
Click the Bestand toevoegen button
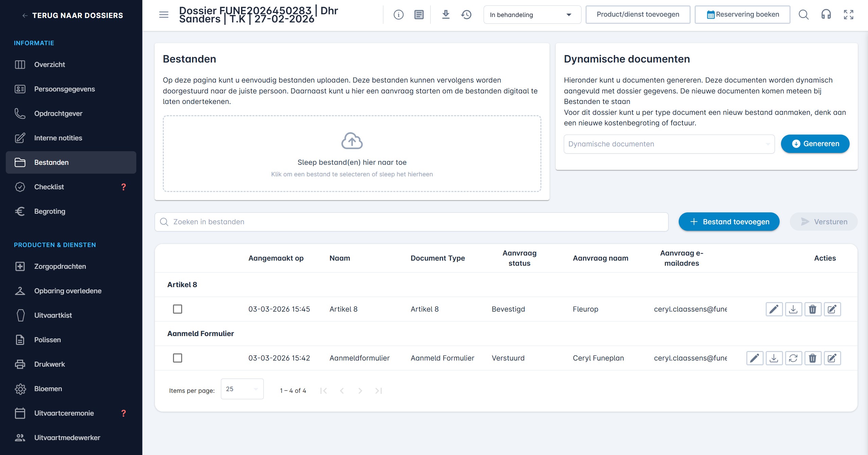729,222
